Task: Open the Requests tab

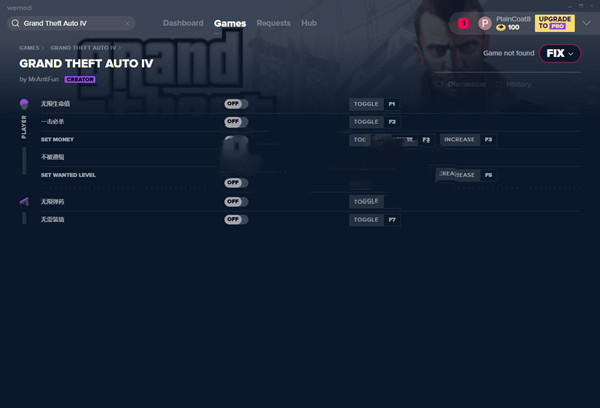Action: [x=273, y=23]
